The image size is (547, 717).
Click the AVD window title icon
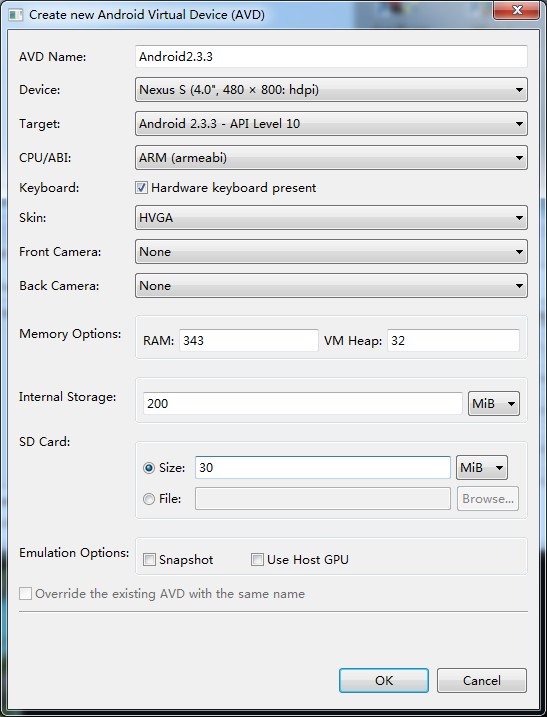[x=15, y=15]
